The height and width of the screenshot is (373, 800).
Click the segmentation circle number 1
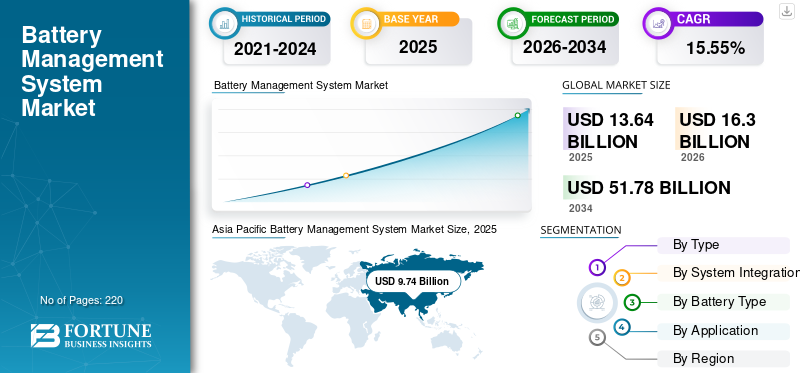(597, 266)
